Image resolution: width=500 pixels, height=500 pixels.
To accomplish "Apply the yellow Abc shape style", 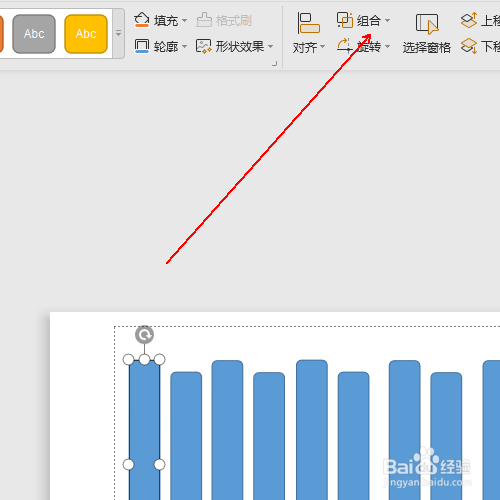I will (x=86, y=34).
